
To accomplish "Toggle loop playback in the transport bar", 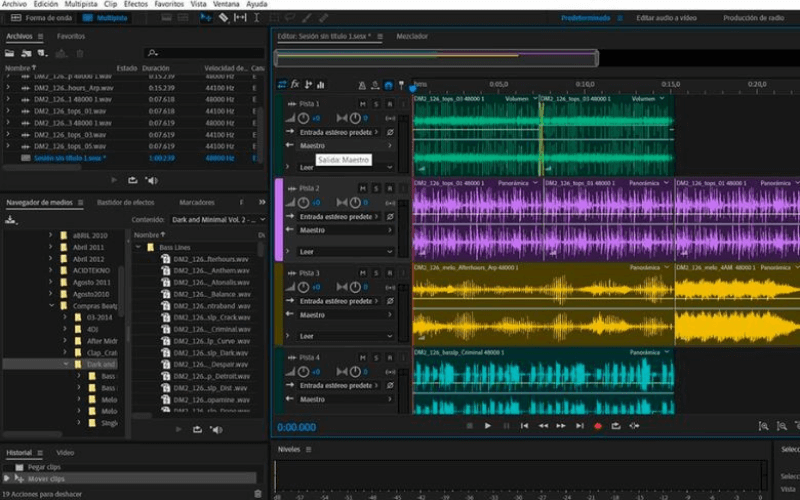I will point(616,426).
